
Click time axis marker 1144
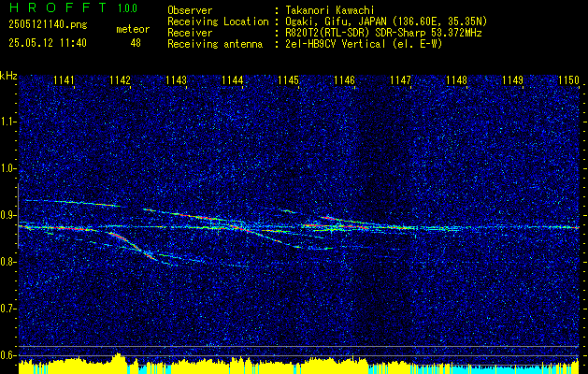[x=233, y=80]
